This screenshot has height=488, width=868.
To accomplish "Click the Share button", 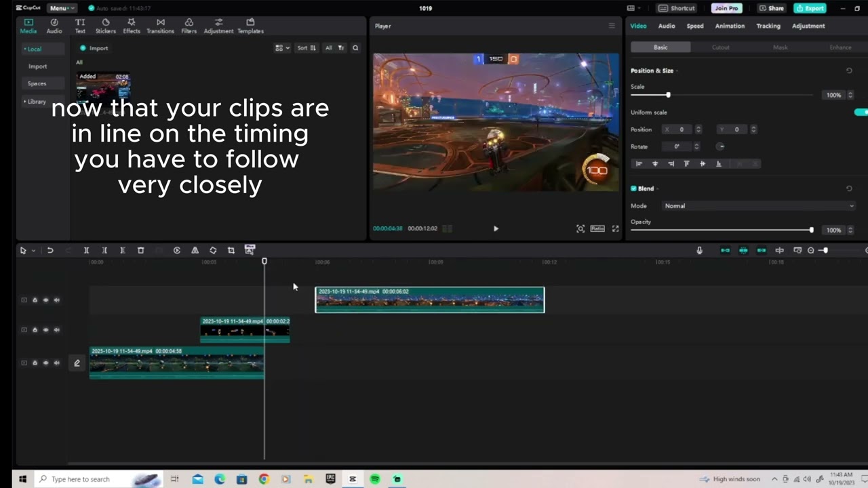I will [x=772, y=8].
